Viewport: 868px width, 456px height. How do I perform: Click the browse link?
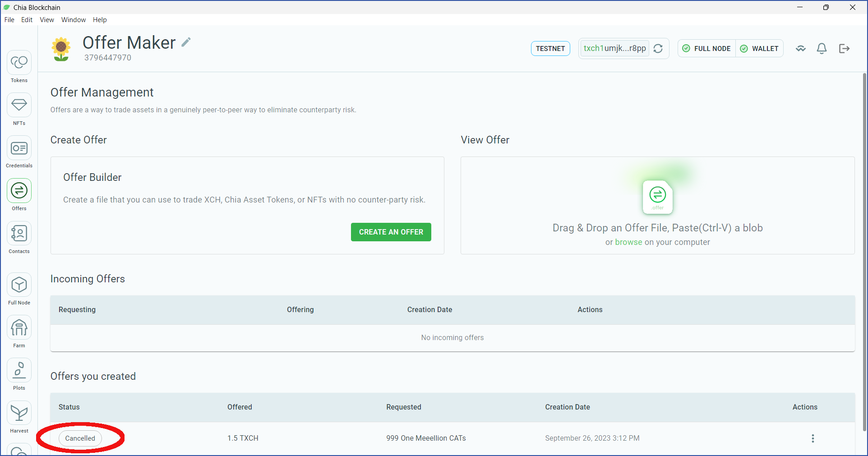click(x=628, y=242)
